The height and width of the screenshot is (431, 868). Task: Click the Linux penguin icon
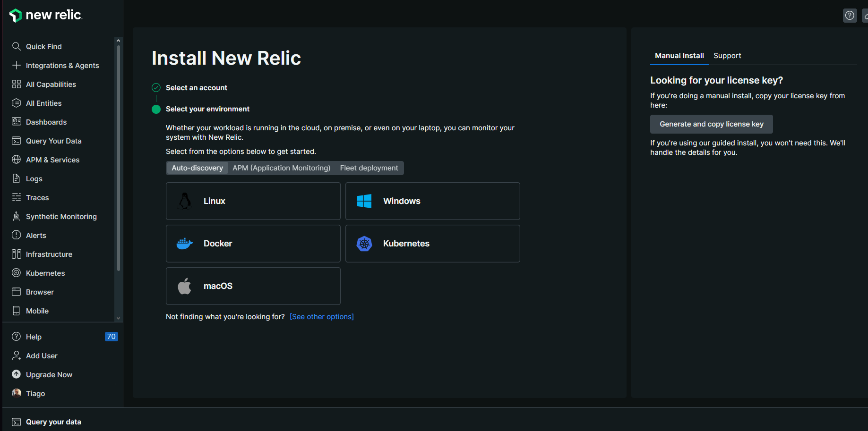coord(185,201)
